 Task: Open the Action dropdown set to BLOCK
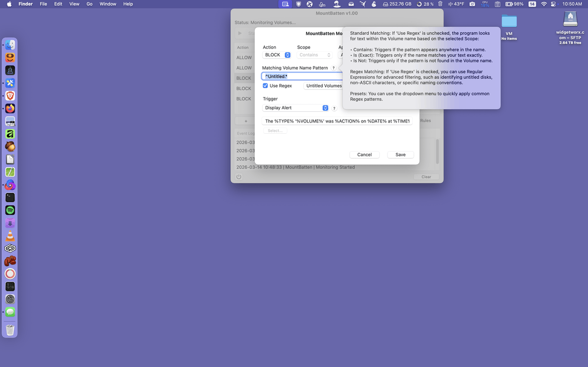point(277,55)
